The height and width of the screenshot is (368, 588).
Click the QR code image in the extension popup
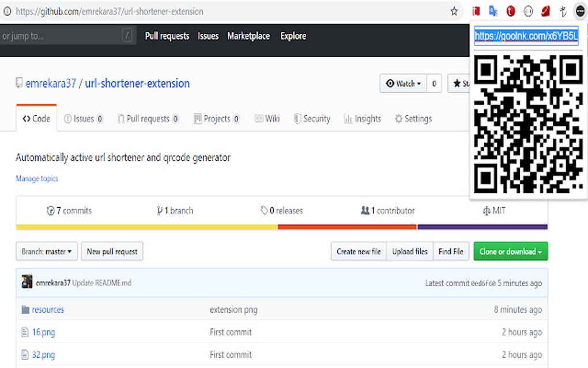pos(528,124)
